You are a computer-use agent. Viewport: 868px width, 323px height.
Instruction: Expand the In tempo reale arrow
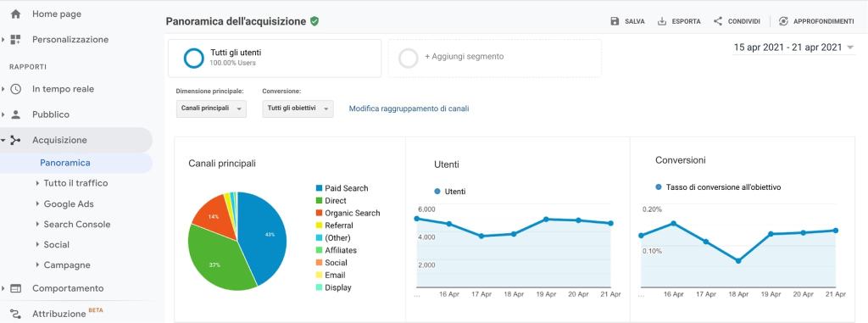(3, 89)
